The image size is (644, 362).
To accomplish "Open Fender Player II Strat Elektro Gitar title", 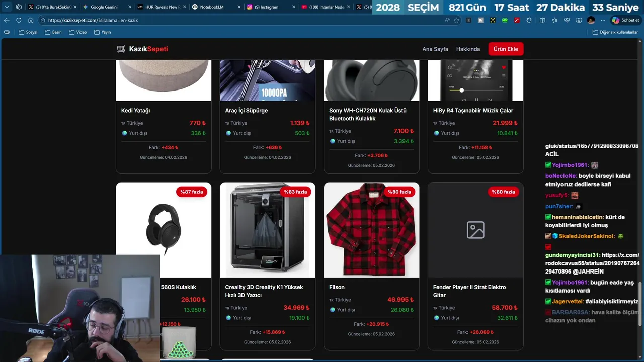I will [x=469, y=291].
